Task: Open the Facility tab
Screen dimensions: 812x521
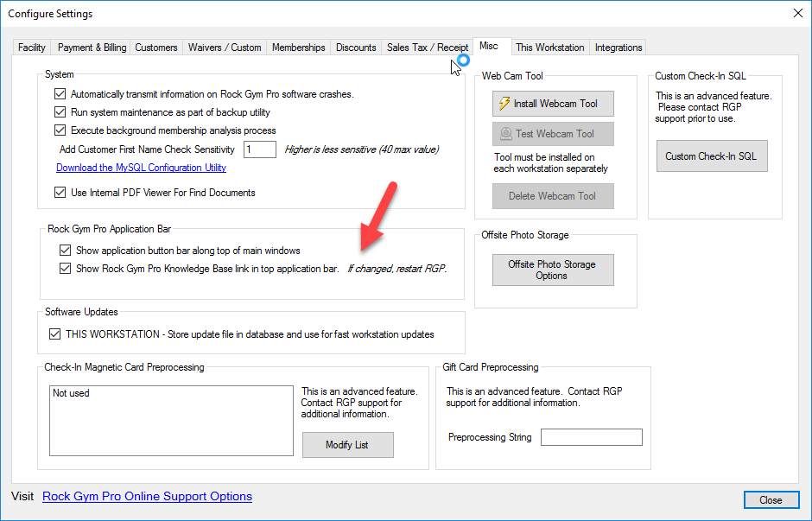Action: coord(32,48)
